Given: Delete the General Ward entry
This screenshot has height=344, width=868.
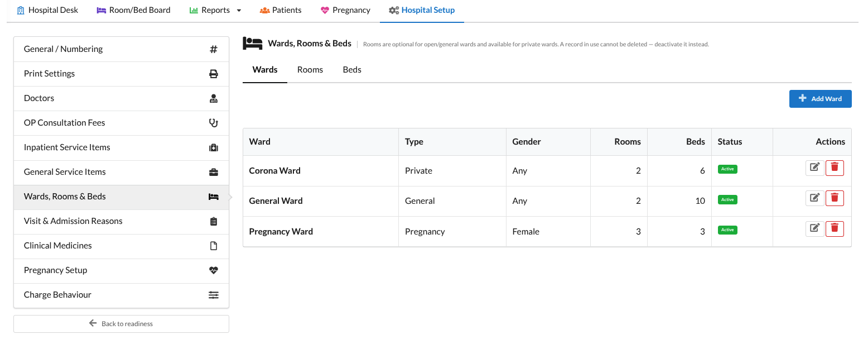Looking at the screenshot, I should point(835,198).
